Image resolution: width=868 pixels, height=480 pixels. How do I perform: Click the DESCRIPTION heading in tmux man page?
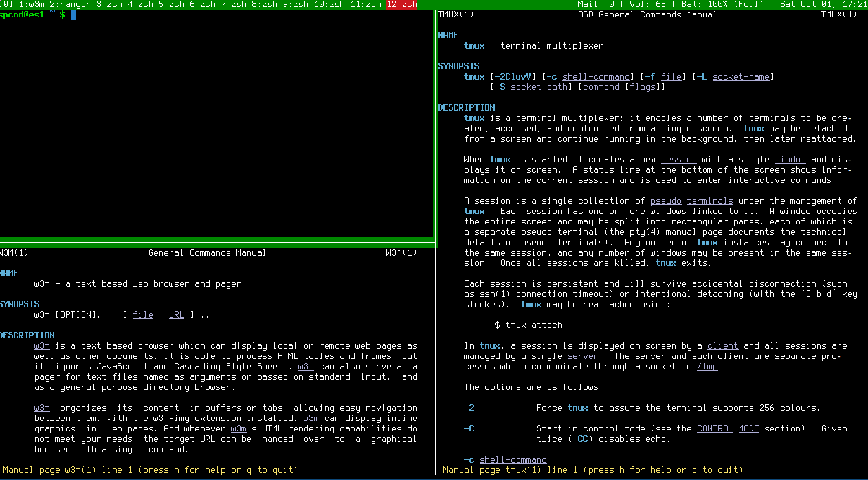(466, 108)
